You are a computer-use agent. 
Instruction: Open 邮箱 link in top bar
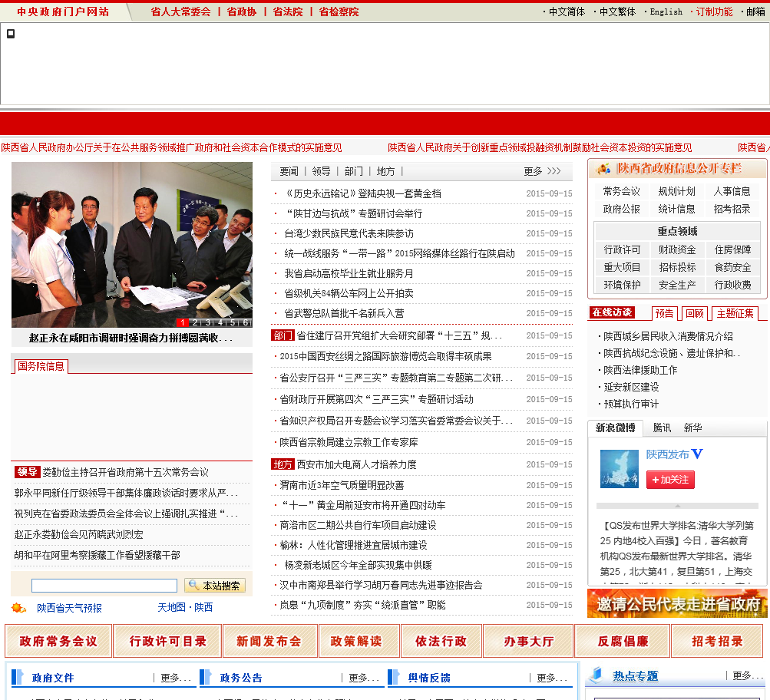[755, 12]
